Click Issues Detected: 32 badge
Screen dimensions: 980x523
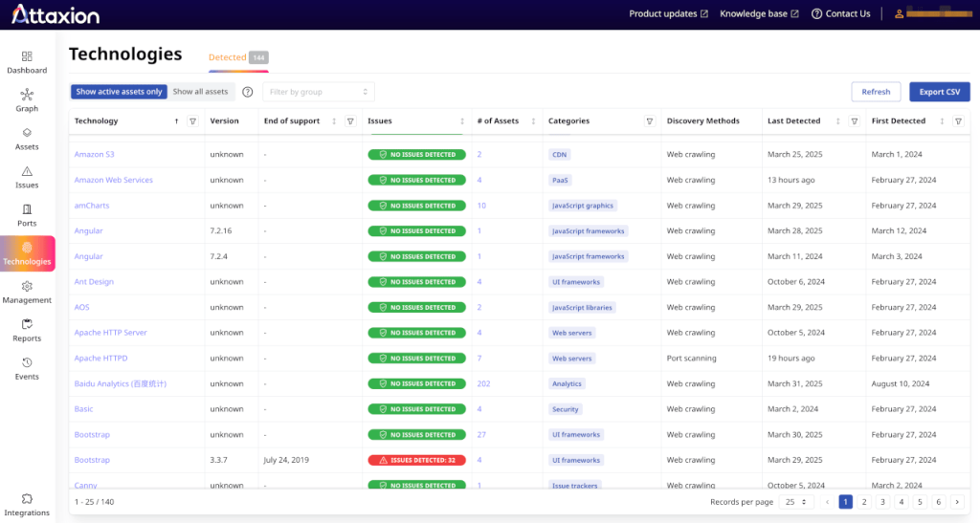point(417,460)
